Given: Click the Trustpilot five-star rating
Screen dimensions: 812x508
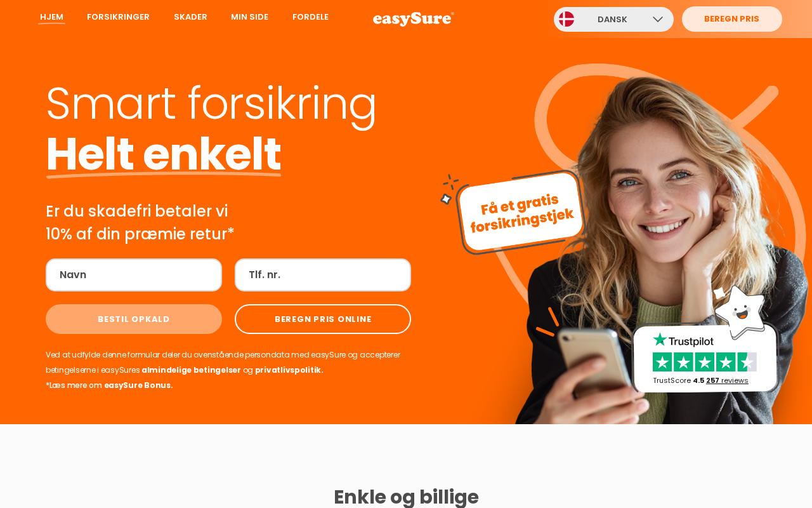Looking at the screenshot, I should (705, 362).
